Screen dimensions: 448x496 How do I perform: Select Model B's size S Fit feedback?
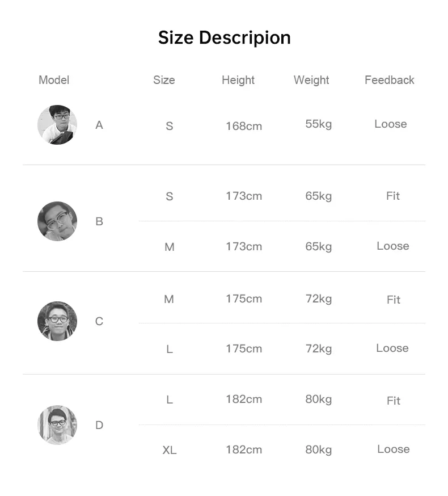point(393,196)
